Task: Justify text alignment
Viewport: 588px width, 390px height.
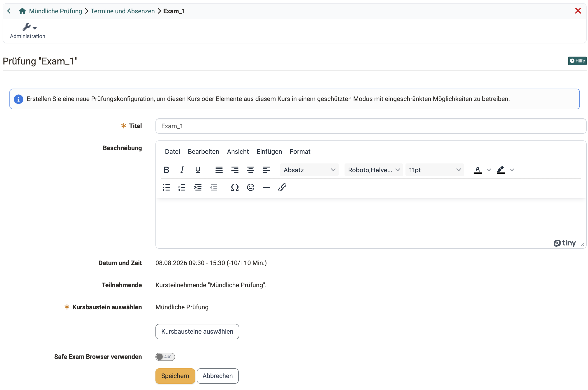Action: click(219, 170)
